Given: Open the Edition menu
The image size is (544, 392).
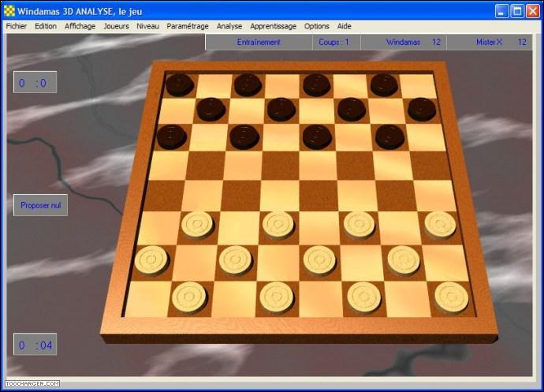Looking at the screenshot, I should pos(46,26).
